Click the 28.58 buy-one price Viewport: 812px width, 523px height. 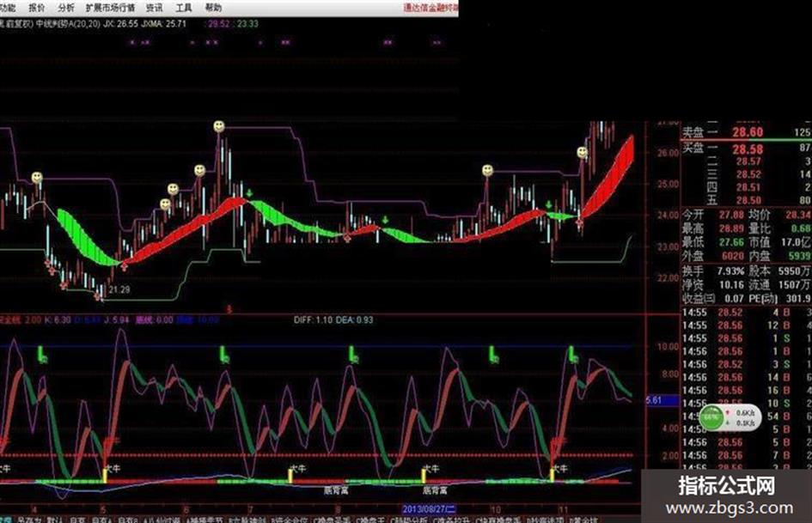[748, 149]
